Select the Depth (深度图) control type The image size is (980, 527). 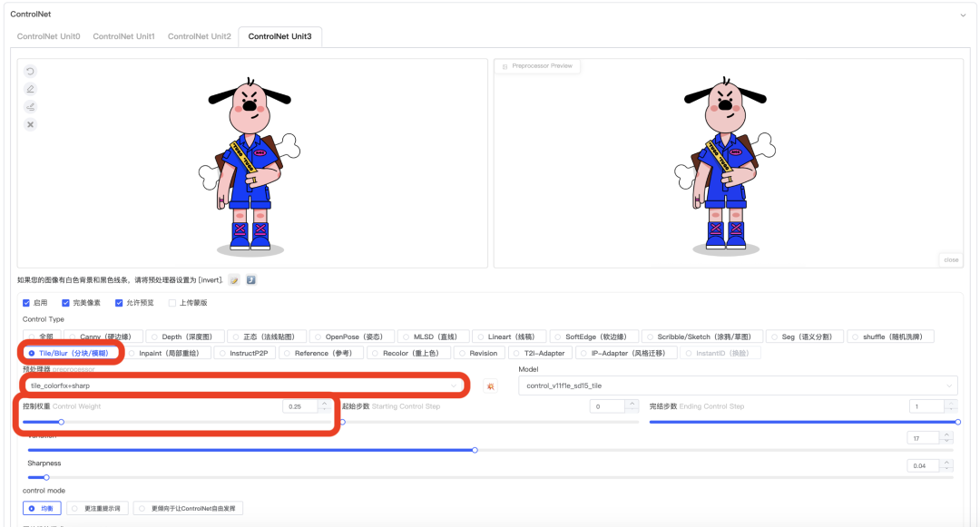point(186,337)
